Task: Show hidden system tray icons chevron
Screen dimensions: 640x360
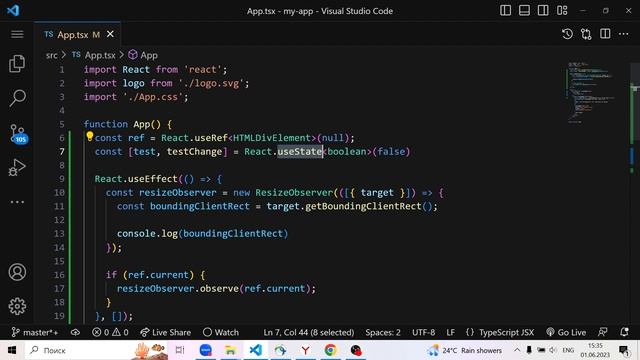Action: coord(517,350)
